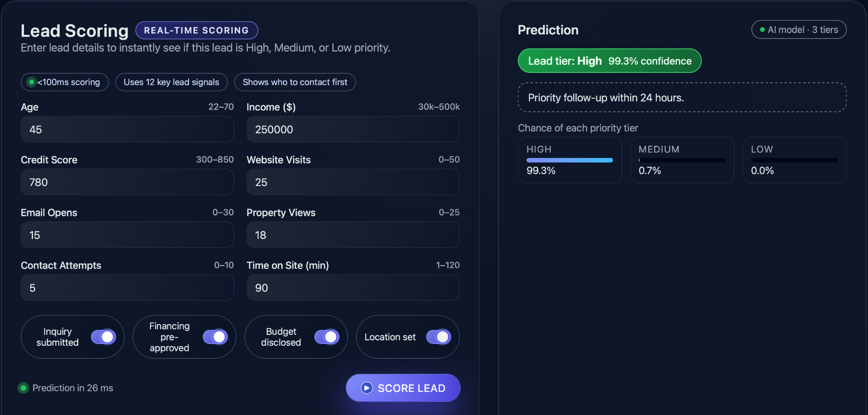Disable the Financing pre-approved toggle
Image resolution: width=868 pixels, height=415 pixels.
216,337
